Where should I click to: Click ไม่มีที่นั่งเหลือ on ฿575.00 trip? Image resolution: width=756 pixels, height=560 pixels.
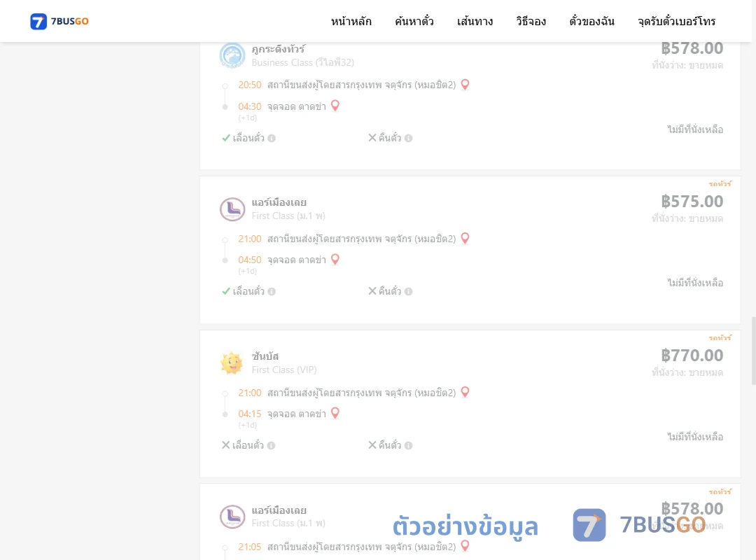tap(695, 283)
